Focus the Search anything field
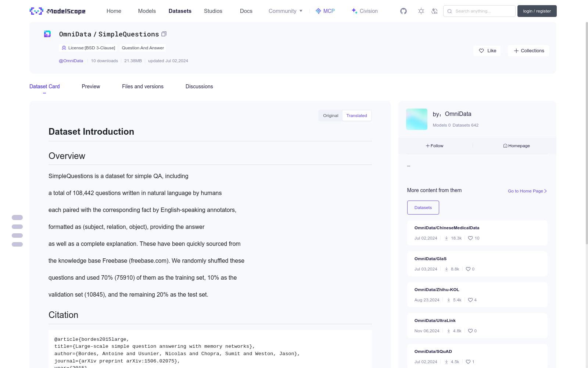Viewport: 588px width, 368px height. coord(479,11)
